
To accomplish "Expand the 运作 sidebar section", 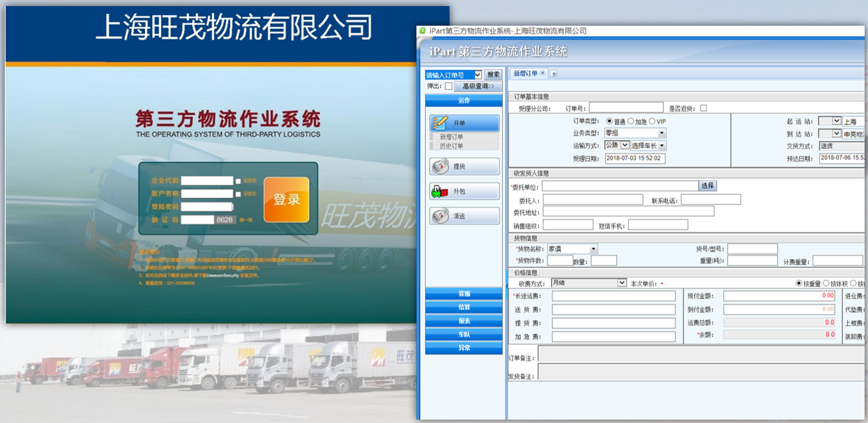I will click(x=464, y=101).
